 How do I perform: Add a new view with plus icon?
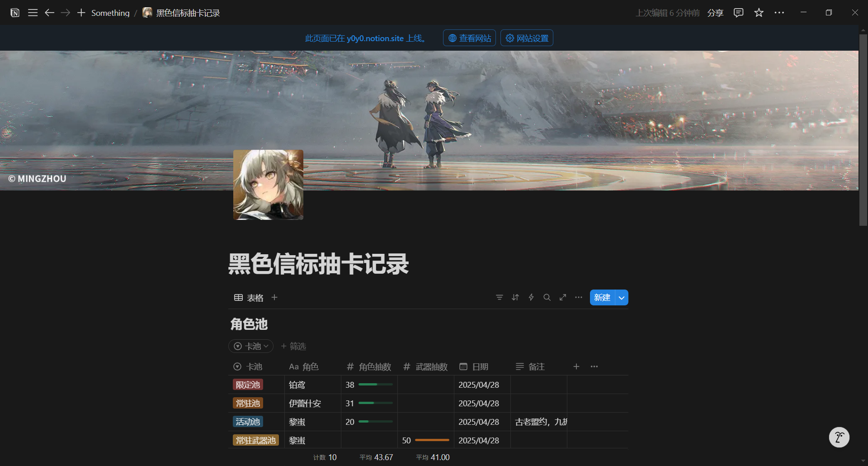[274, 297]
